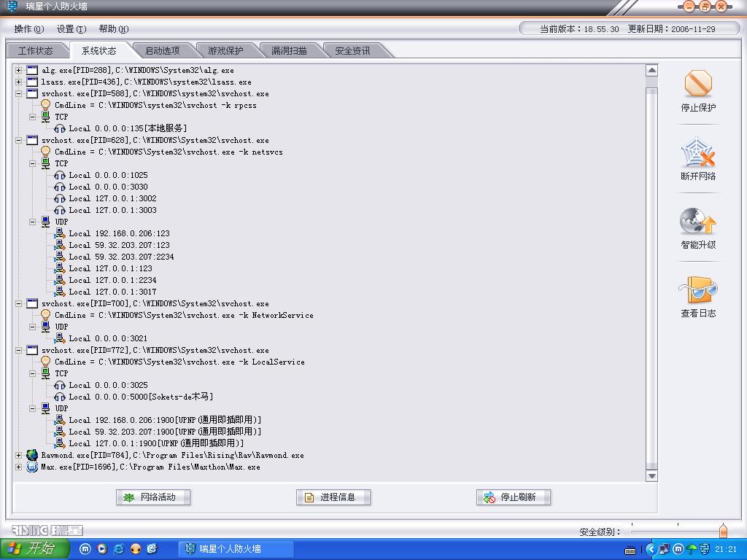Open the media player quick launch icon
The height and width of the screenshot is (560, 747).
tap(101, 548)
